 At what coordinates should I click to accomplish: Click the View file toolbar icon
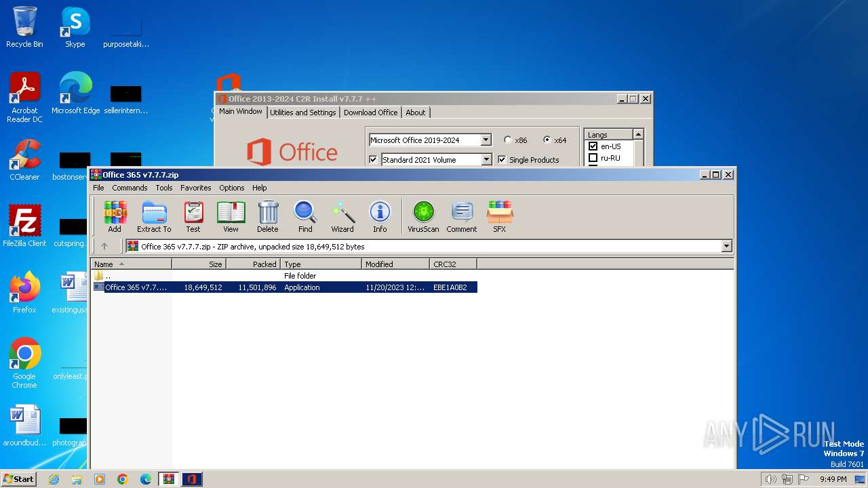pyautogui.click(x=231, y=217)
